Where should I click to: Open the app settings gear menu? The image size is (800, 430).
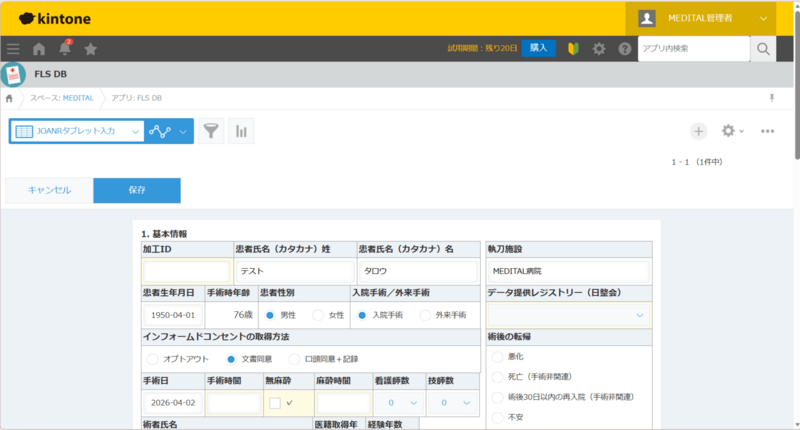(732, 131)
